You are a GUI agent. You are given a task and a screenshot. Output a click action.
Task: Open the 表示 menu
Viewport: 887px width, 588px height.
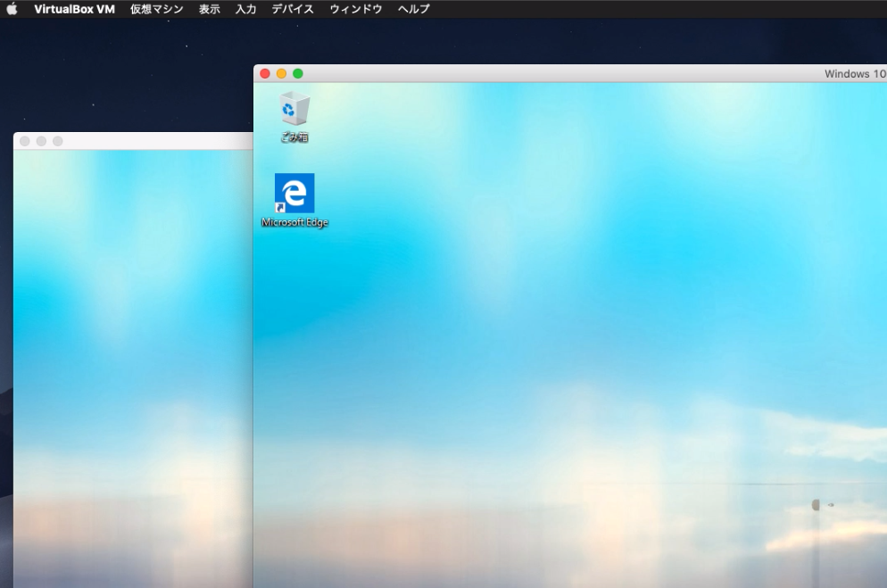pos(210,9)
